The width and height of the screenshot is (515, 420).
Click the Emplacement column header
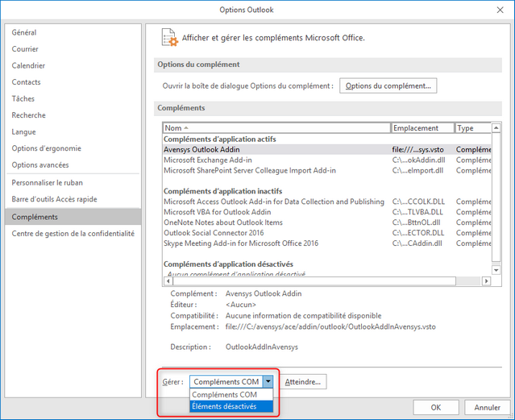click(422, 128)
